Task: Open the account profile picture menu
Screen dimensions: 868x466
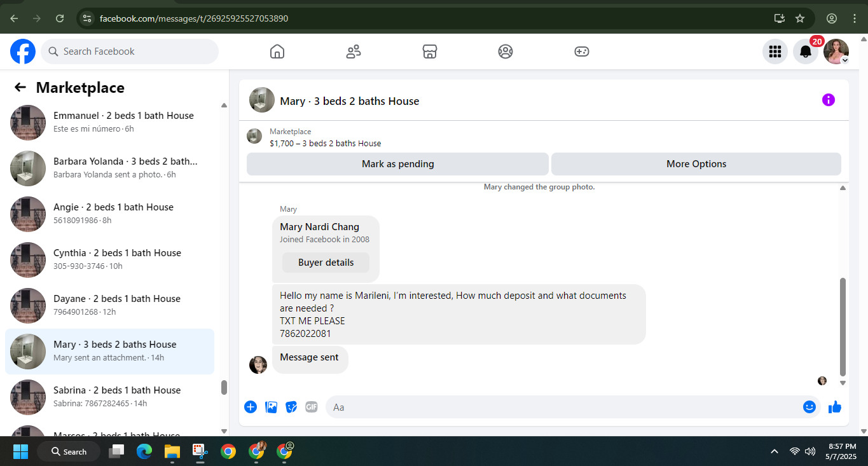Action: click(836, 51)
